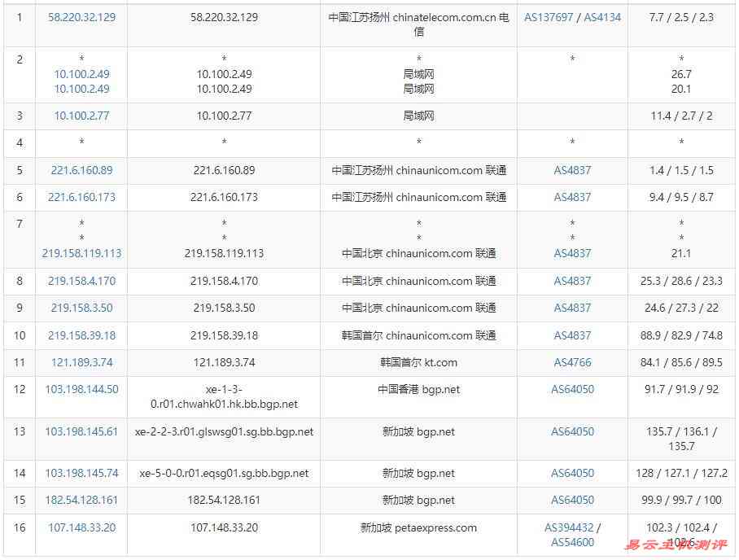Screen dimensions: 739x560
Task: Select the 局域网 label in hop 3
Action: click(x=418, y=116)
